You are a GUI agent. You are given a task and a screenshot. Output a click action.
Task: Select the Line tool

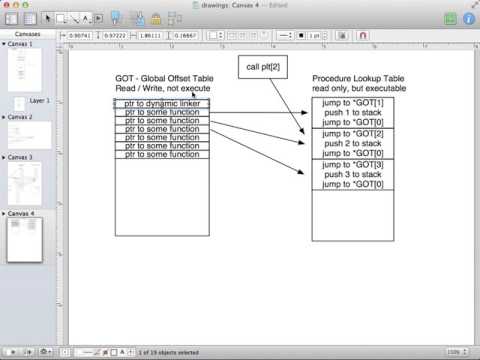click(x=76, y=19)
